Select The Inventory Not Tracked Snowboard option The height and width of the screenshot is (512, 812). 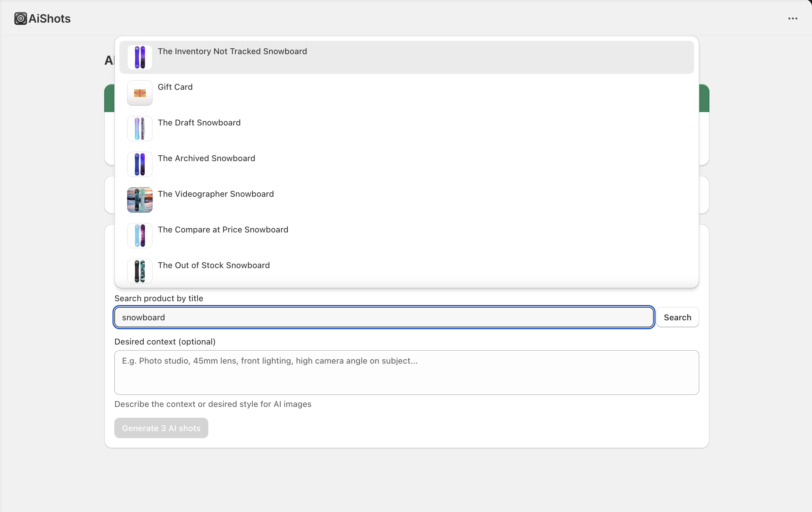(x=232, y=52)
